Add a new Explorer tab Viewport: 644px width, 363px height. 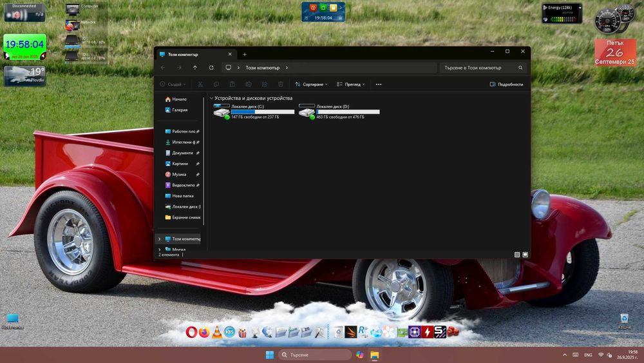coord(244,55)
